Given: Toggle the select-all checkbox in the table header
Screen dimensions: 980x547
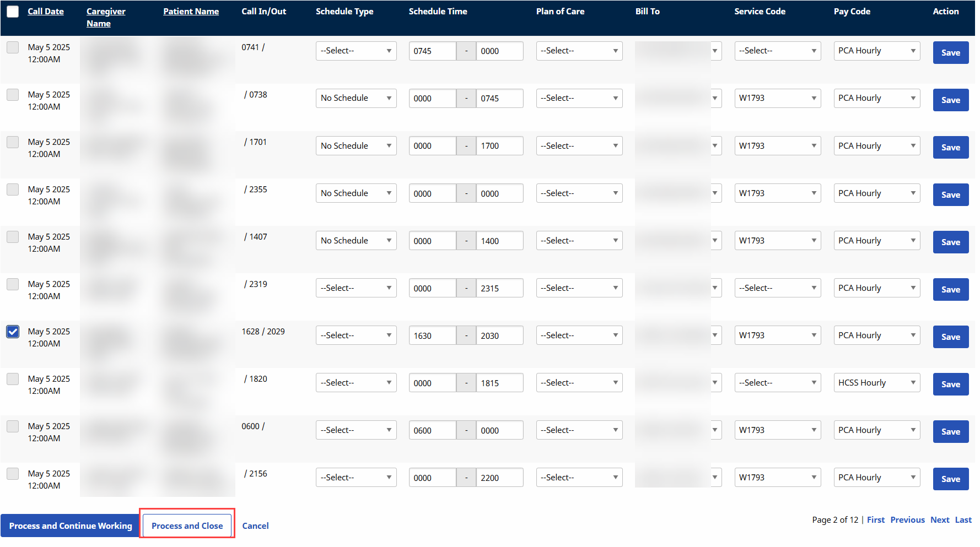Looking at the screenshot, I should pos(13,12).
